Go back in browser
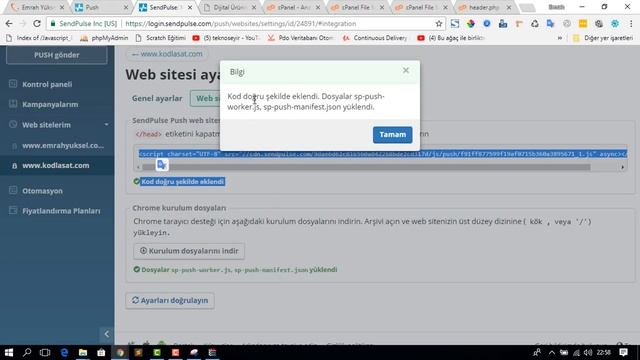640x360 pixels. tap(9, 24)
